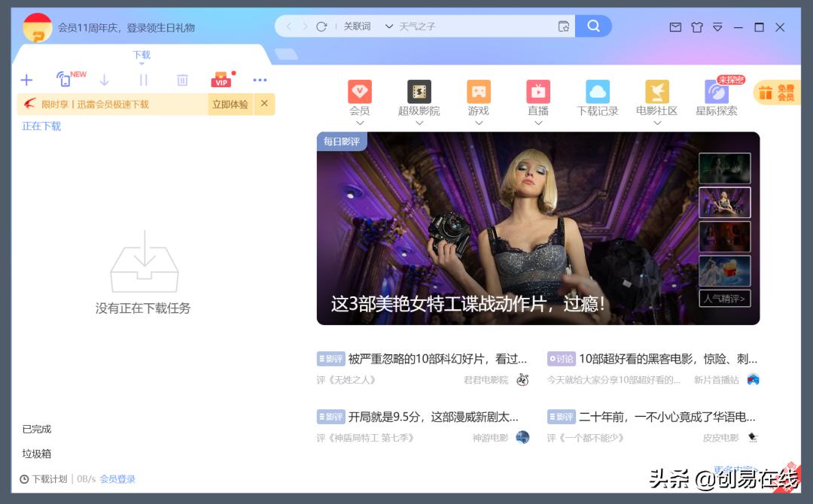813x504 pixels.
Task: Open the mobile remote download feature marked NEW
Action: (62, 80)
